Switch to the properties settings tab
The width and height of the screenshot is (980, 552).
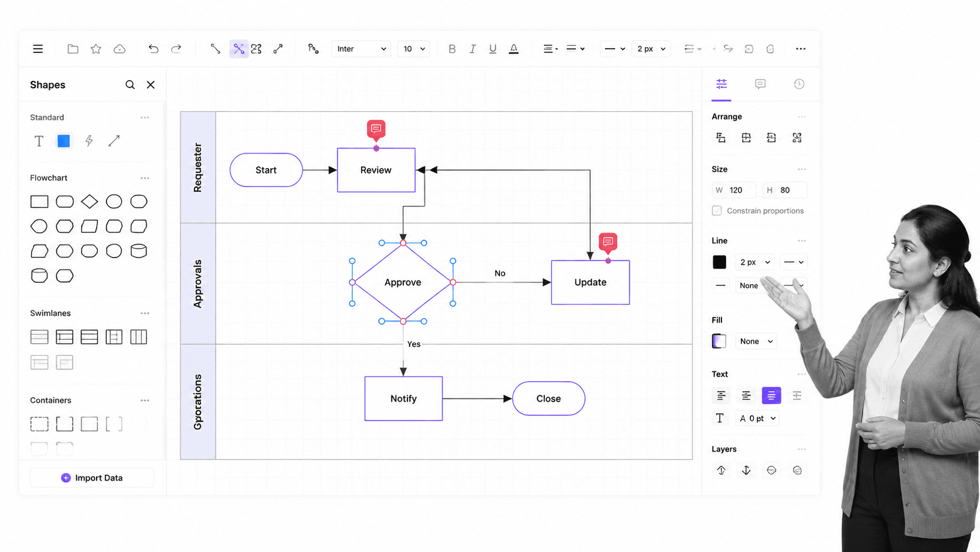(722, 84)
